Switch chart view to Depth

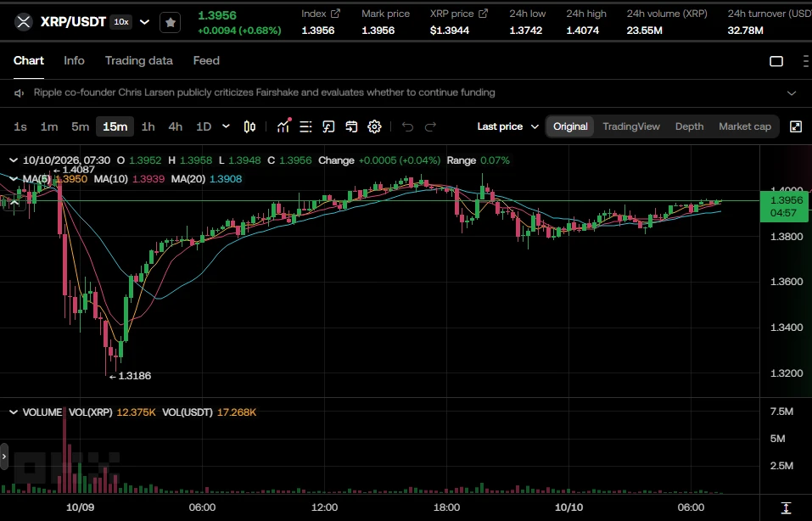(x=689, y=126)
